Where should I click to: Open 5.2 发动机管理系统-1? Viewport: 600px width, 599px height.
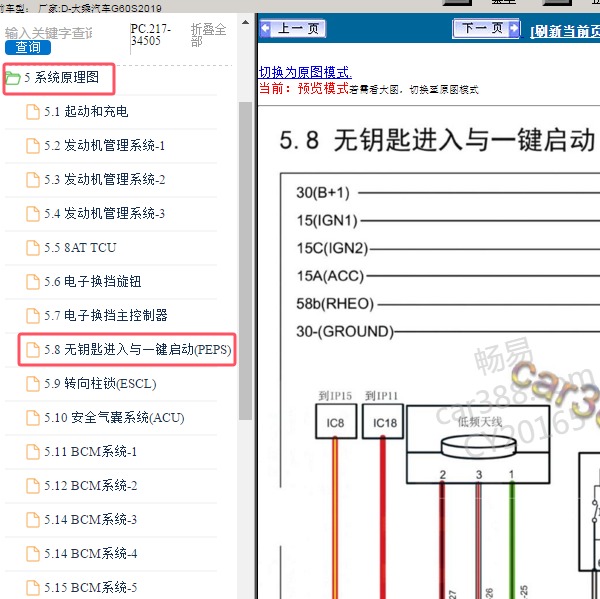pos(104,146)
